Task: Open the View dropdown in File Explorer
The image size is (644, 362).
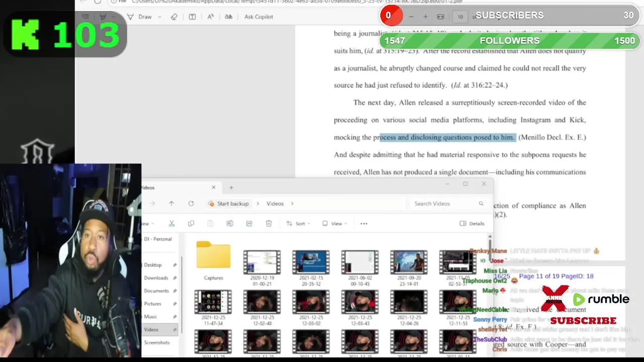Action: click(x=335, y=224)
